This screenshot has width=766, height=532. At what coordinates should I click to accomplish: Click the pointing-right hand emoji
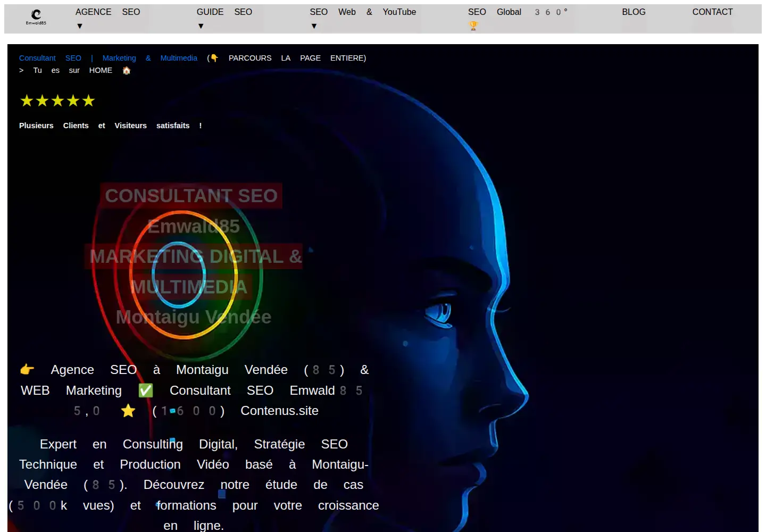click(27, 369)
